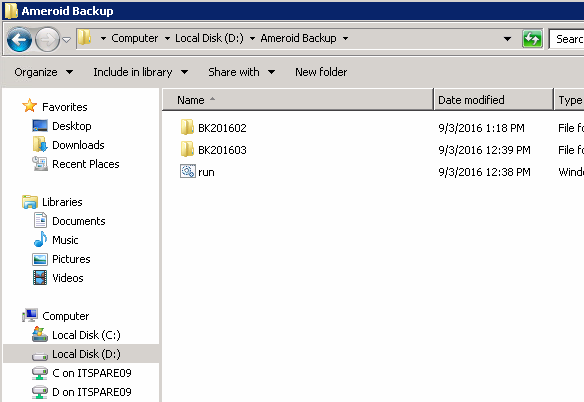Click the Local Disk (C:) drive icon

(x=40, y=334)
